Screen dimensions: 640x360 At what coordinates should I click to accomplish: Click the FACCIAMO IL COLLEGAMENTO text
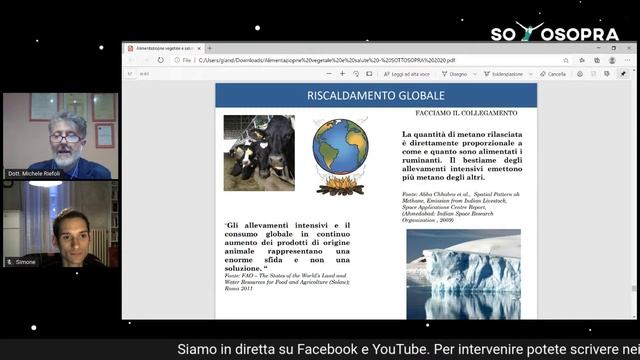466,113
